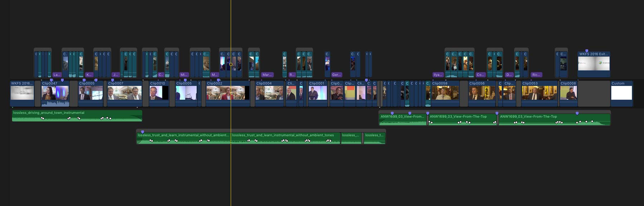Select the ANW1699 audio clip beneath Clip0056

click(x=463, y=119)
